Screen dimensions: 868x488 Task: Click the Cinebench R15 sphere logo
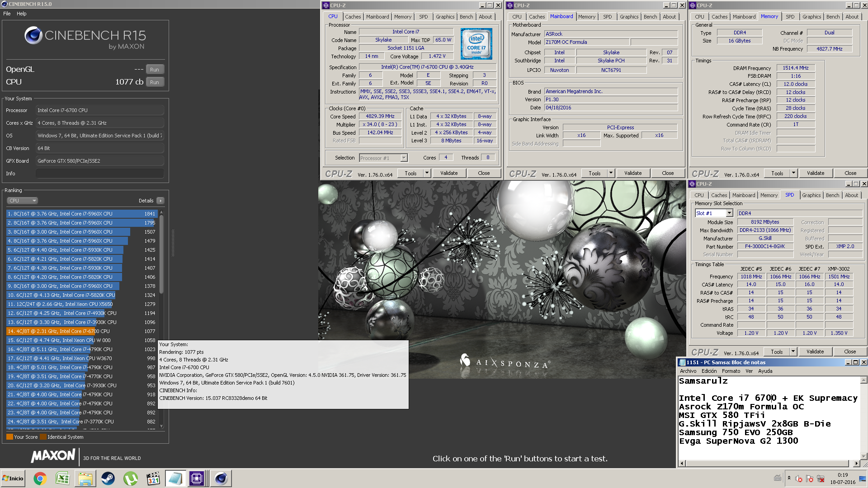(33, 36)
